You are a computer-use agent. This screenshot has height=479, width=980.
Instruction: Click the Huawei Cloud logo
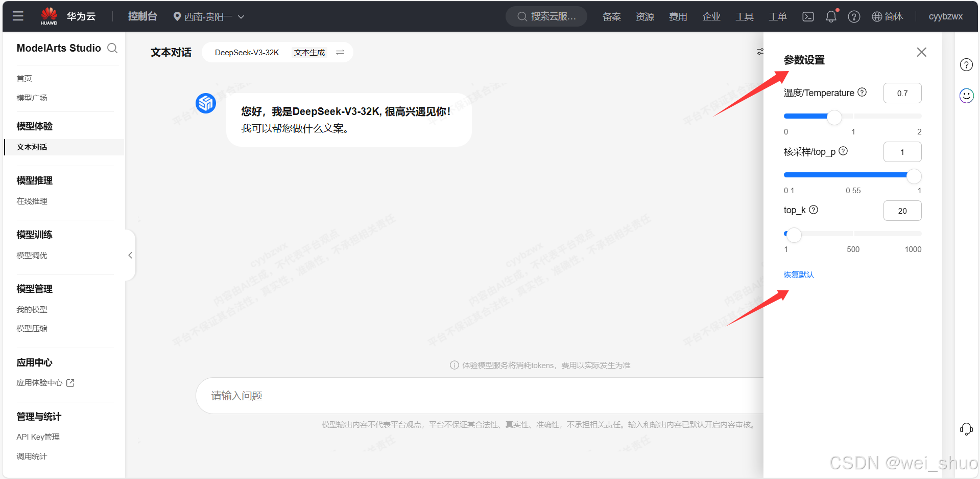(x=49, y=16)
